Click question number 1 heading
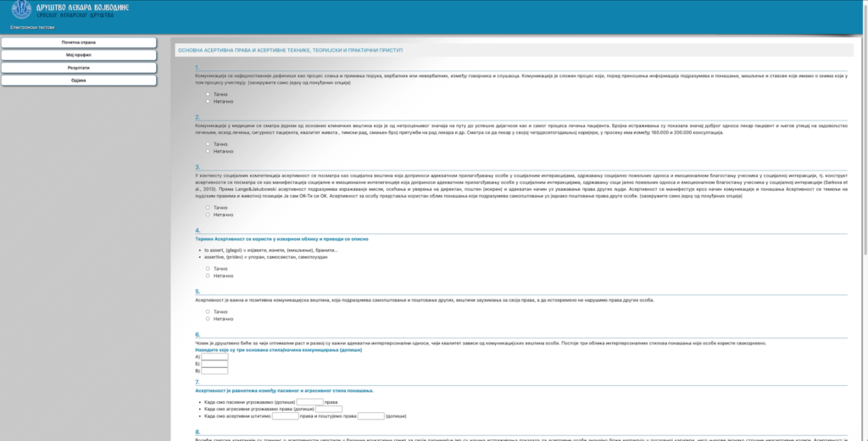Image resolution: width=868 pixels, height=441 pixels. coord(197,68)
